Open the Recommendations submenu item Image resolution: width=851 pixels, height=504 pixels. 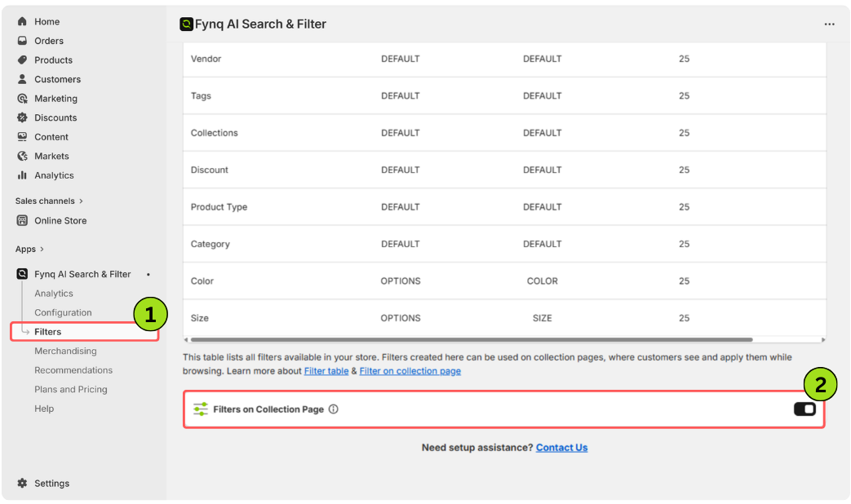click(73, 370)
